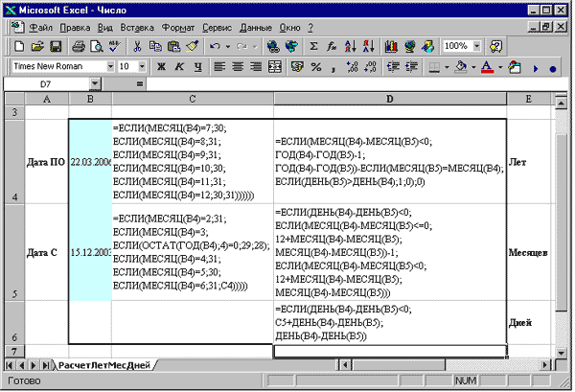Open Print Preview with the magnifier page icon
Viewport: 575px width, 392px height.
click(97, 47)
